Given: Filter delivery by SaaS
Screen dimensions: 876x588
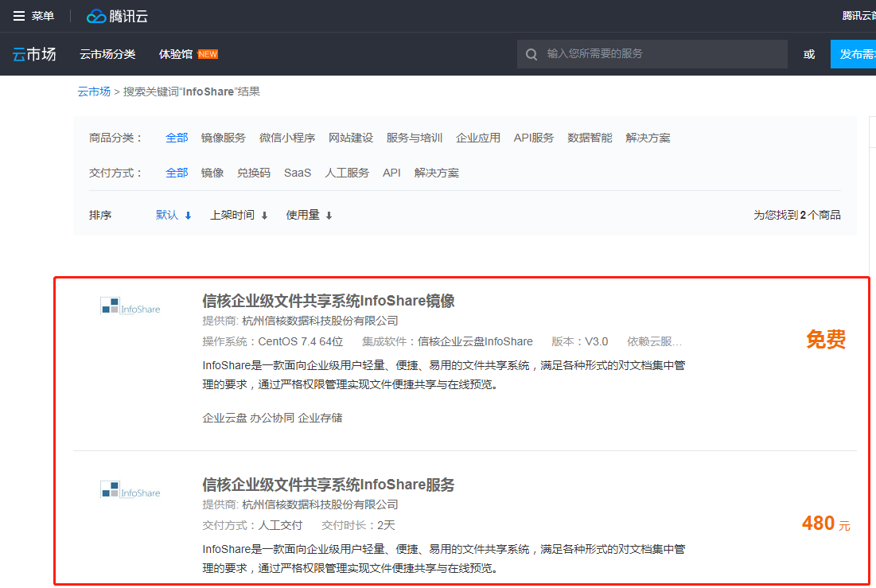Looking at the screenshot, I should pos(298,173).
